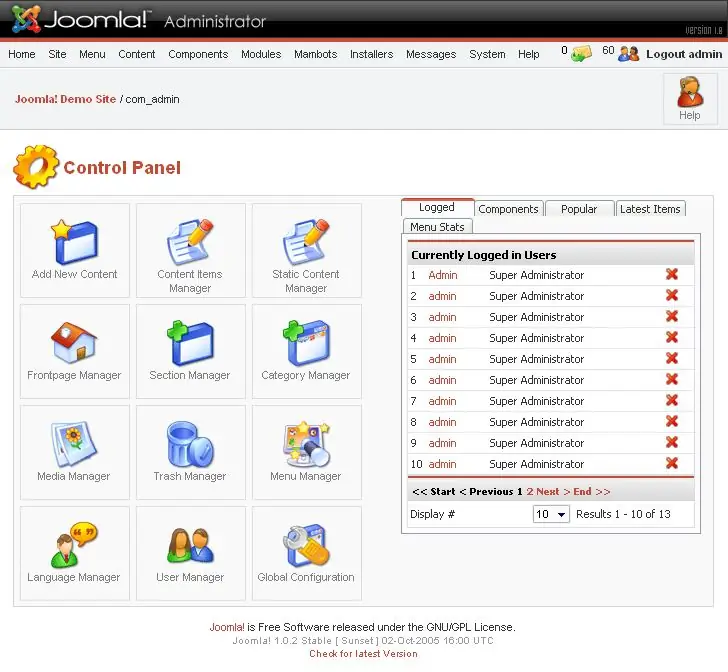This screenshot has width=728, height=672.
Task: Open the Site menu
Action: point(57,54)
